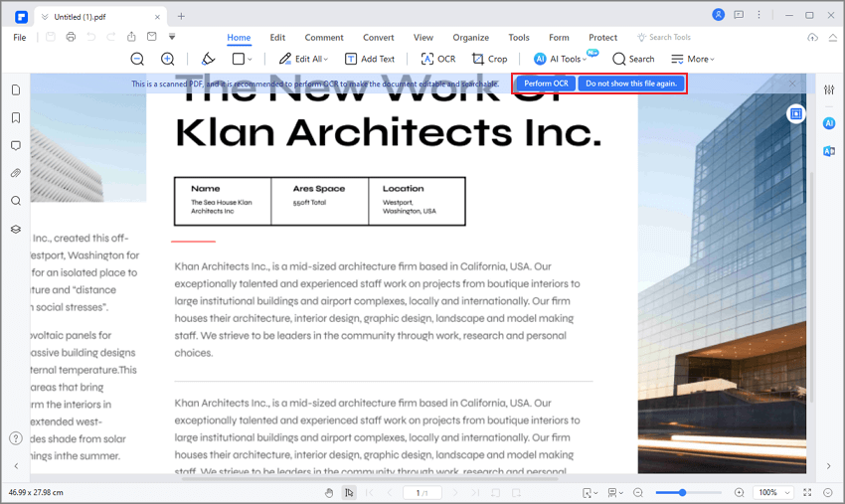Open the attachments panel paperclip icon

coord(16,173)
